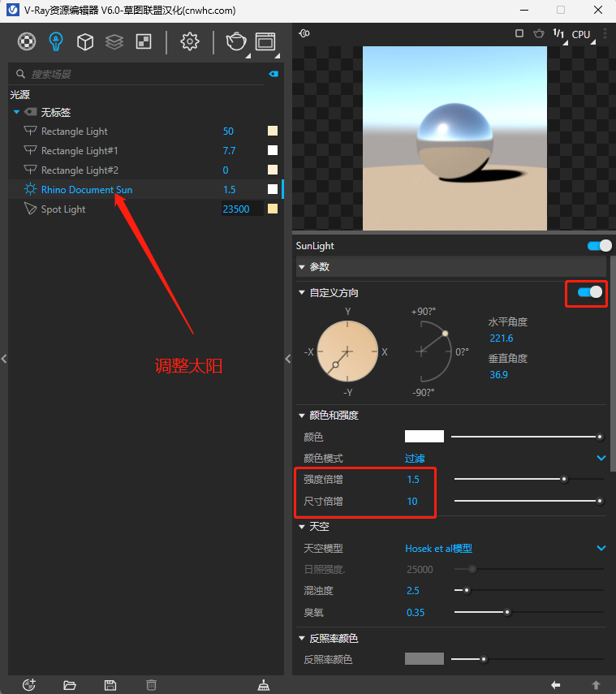Viewport: 616px width, 694px height.
Task: Toggle the tag filter in search bar
Action: 274,74
